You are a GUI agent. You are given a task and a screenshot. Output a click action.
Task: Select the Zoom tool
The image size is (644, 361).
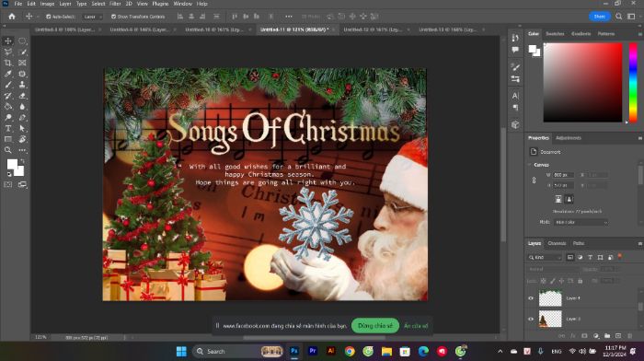click(7, 150)
